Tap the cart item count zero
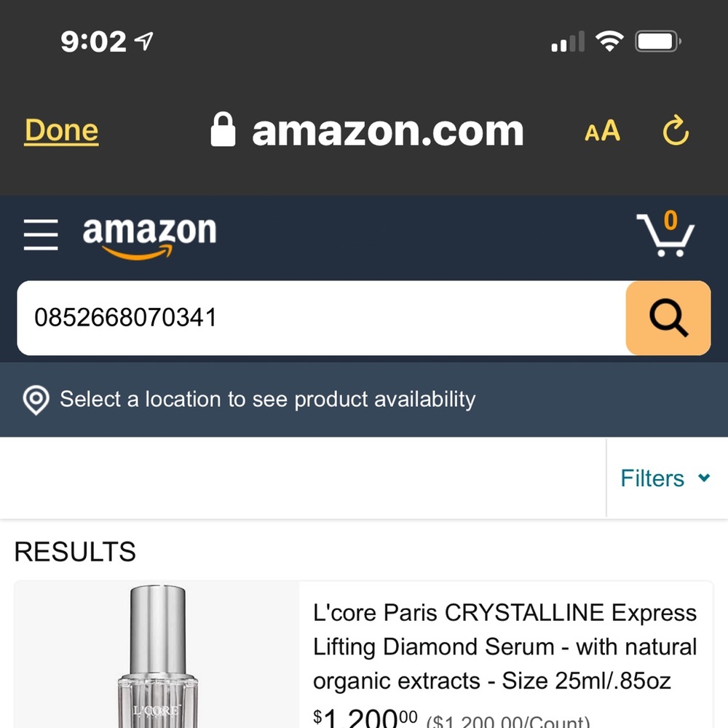728x728 pixels. (x=670, y=220)
